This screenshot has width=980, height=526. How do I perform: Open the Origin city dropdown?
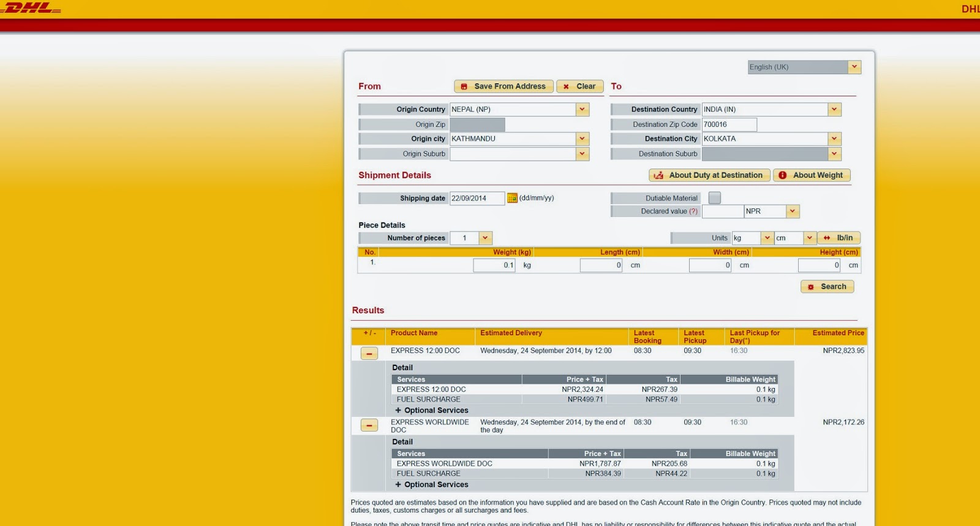[582, 139]
